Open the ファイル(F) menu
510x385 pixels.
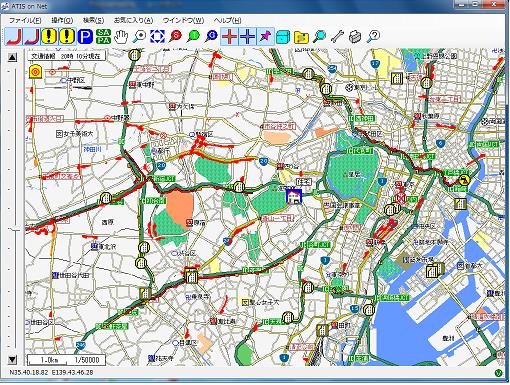(25, 20)
